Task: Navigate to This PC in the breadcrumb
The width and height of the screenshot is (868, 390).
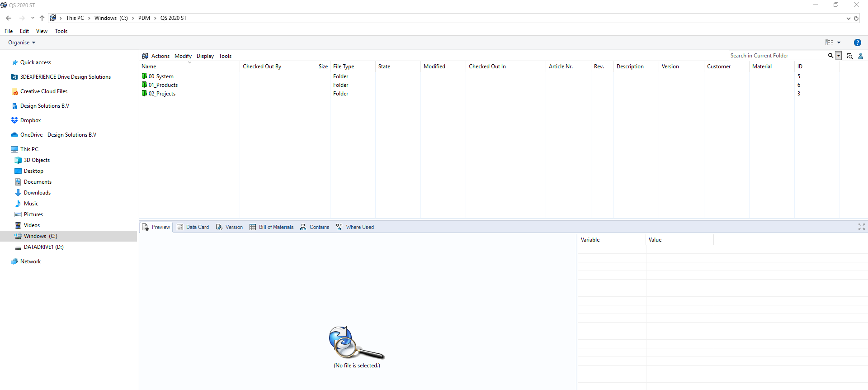Action: pyautogui.click(x=75, y=18)
